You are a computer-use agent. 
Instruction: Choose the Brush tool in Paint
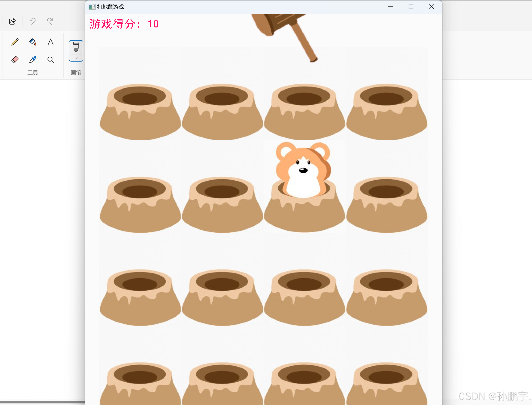(76, 48)
